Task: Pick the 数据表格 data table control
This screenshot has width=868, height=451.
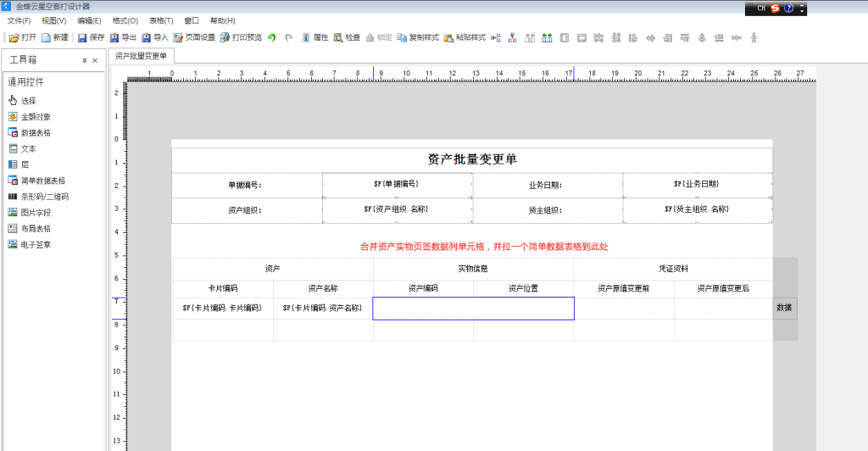Action: [x=30, y=133]
